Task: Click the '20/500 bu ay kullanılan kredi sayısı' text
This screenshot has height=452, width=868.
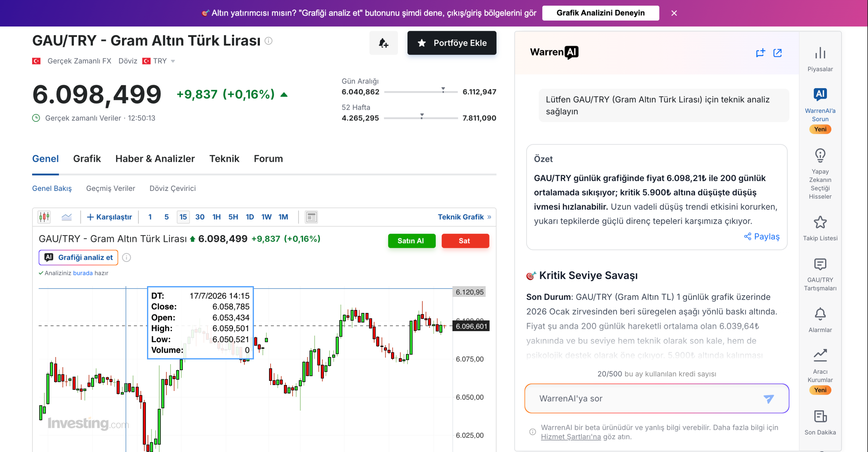Action: (657, 374)
